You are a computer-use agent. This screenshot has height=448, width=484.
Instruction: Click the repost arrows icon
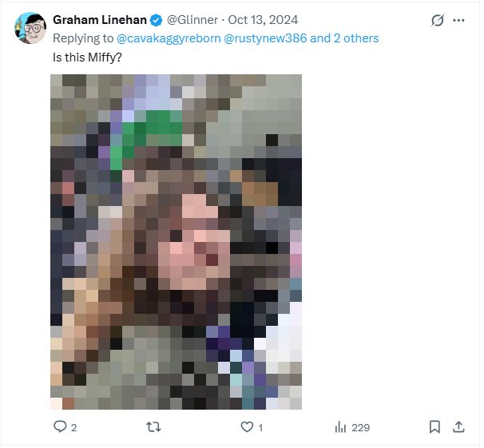click(x=153, y=427)
